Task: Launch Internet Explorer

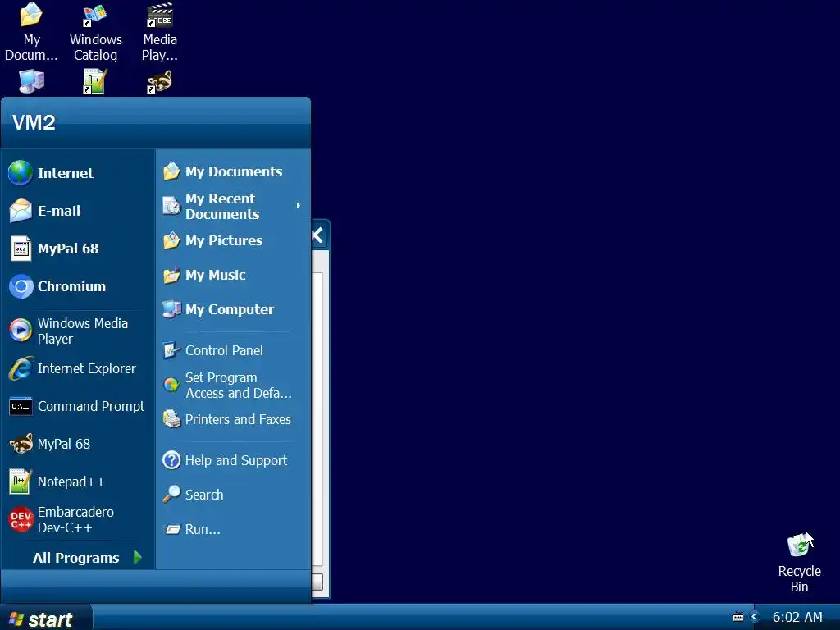Action: (78, 368)
